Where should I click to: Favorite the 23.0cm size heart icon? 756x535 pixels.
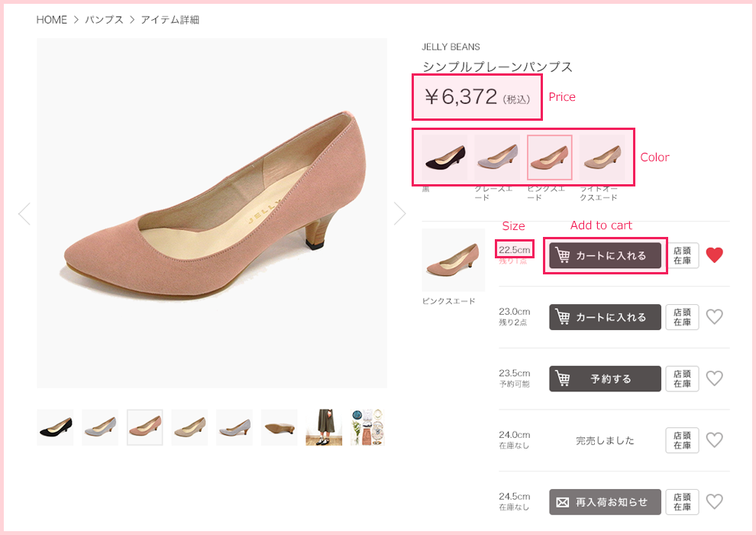714,317
